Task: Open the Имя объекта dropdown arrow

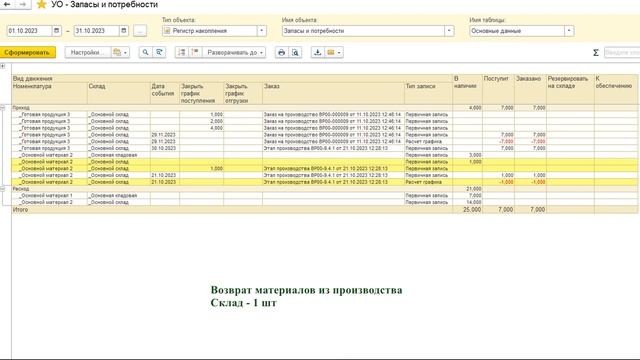Action: coord(449,31)
